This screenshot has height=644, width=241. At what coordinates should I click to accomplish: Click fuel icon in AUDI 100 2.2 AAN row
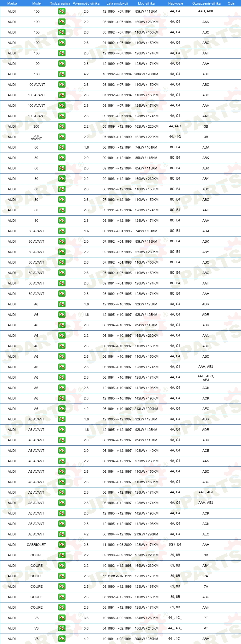point(62,22)
